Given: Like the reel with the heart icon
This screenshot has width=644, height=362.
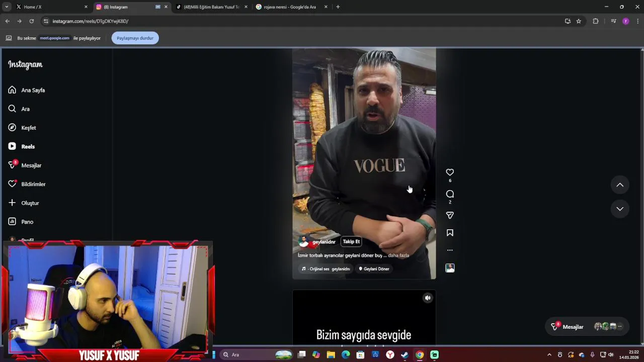Looking at the screenshot, I should (450, 172).
